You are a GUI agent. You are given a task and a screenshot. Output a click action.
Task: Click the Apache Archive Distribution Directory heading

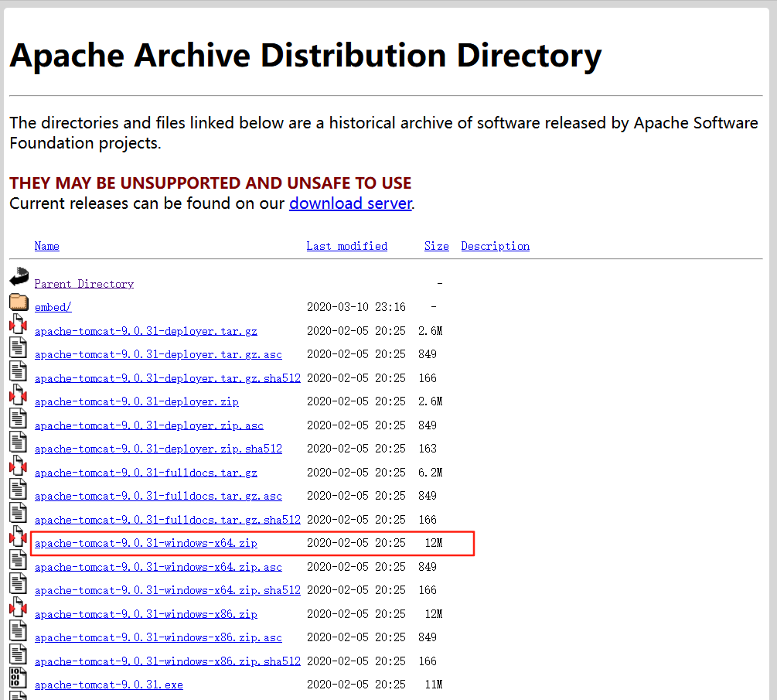(305, 56)
